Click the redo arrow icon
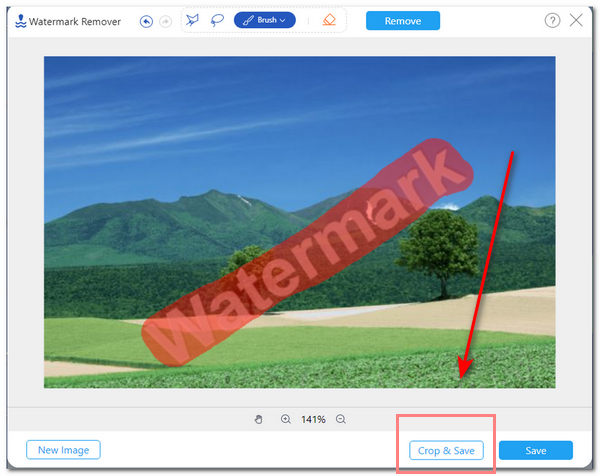Viewport: 600px width, 476px height. coord(165,21)
